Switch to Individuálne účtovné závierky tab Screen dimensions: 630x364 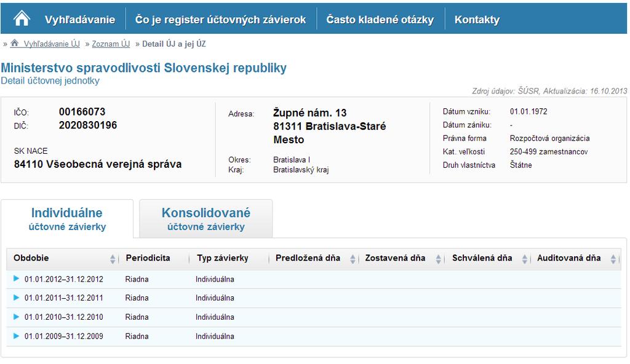coord(67,219)
